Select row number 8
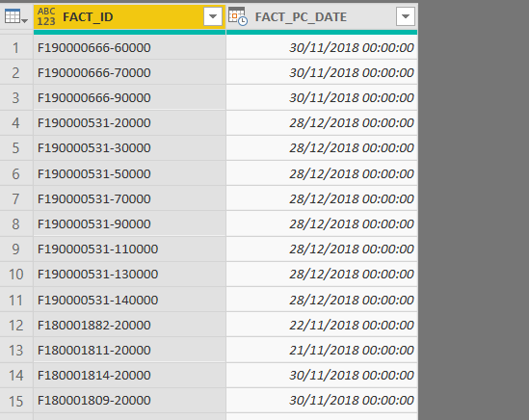 click(16, 223)
